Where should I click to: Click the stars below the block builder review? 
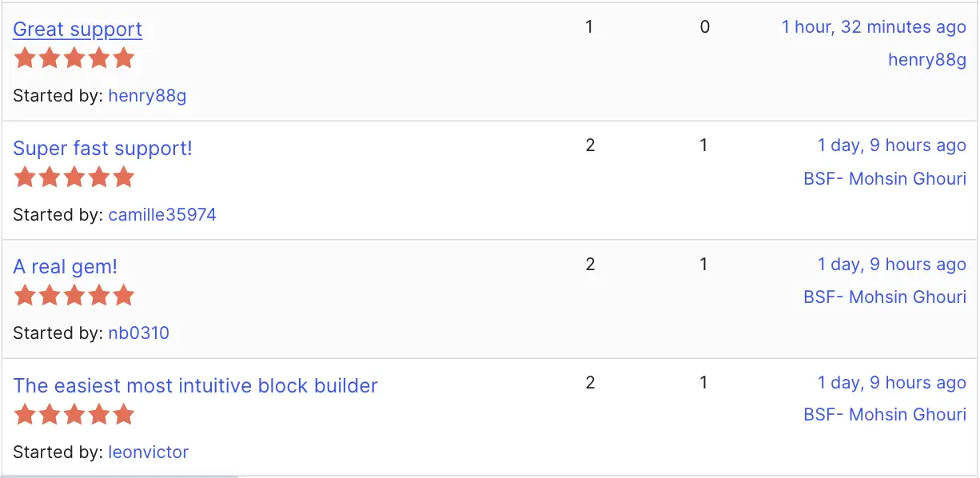coord(74,414)
